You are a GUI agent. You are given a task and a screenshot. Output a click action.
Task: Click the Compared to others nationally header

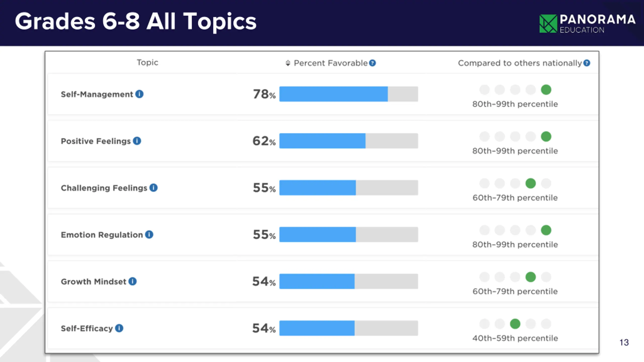click(x=520, y=63)
